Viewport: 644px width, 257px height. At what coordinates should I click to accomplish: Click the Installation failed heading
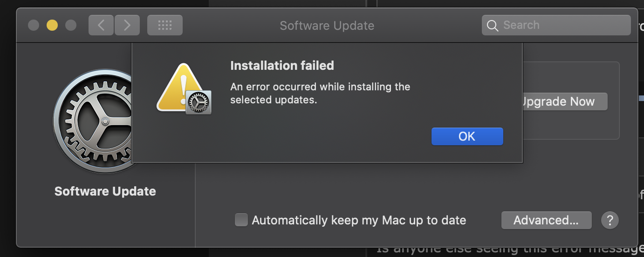point(282,66)
